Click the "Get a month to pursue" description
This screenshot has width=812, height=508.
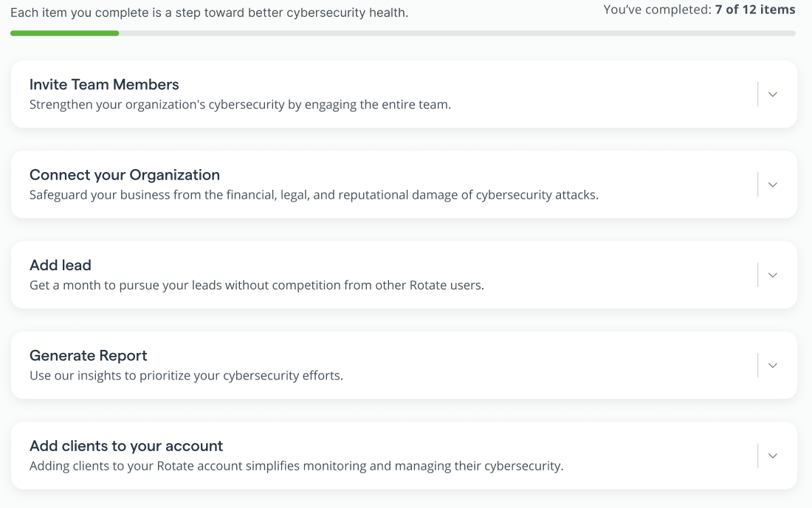tap(257, 285)
